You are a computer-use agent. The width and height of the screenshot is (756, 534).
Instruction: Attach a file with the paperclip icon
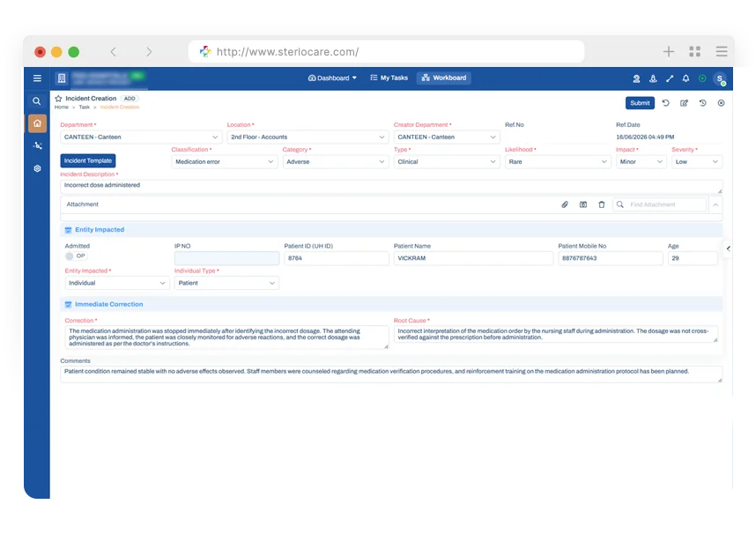[x=565, y=204]
